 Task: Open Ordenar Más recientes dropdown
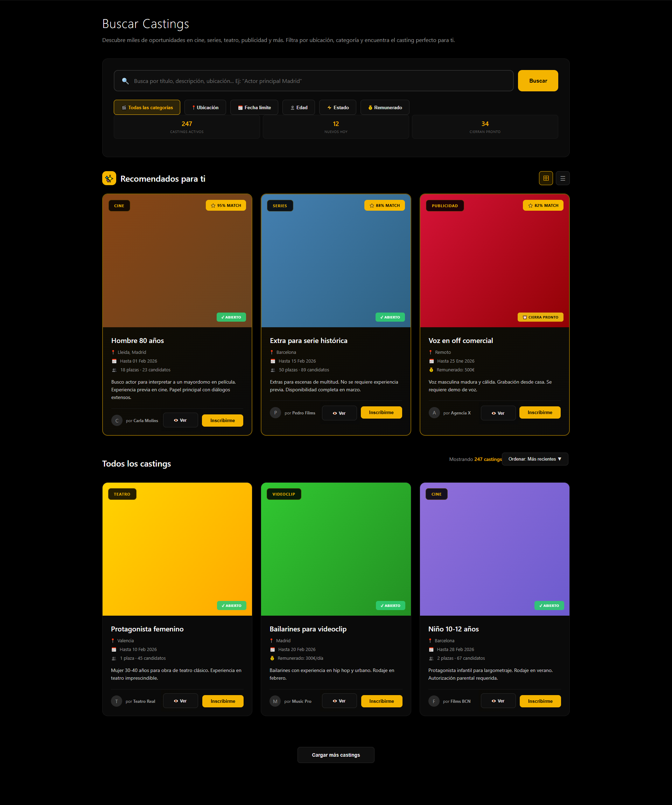tap(535, 459)
